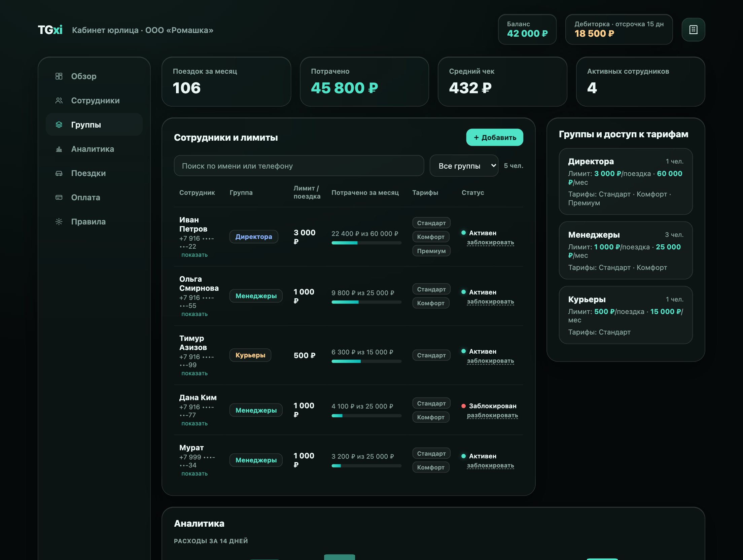Click the 5 чел. counter

(514, 166)
